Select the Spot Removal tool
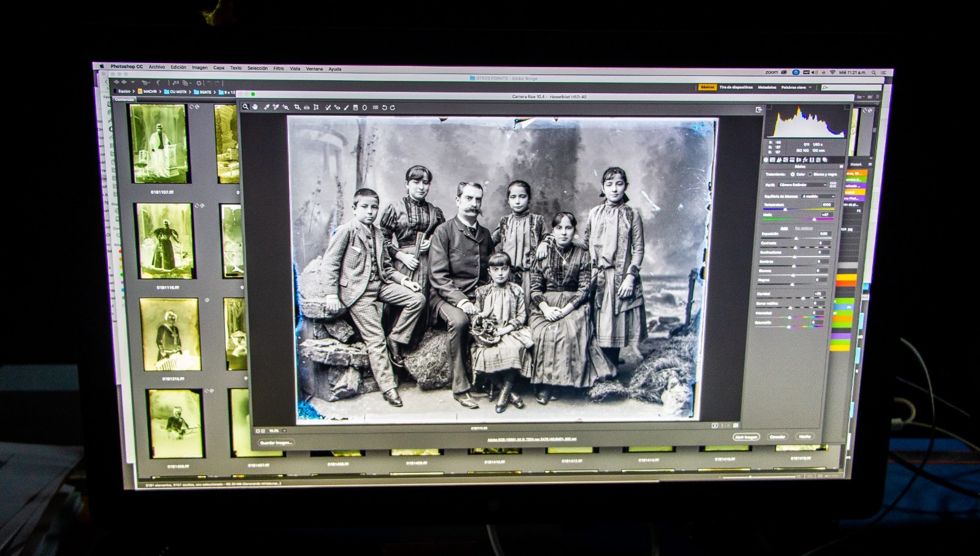980x556 pixels. 328,108
